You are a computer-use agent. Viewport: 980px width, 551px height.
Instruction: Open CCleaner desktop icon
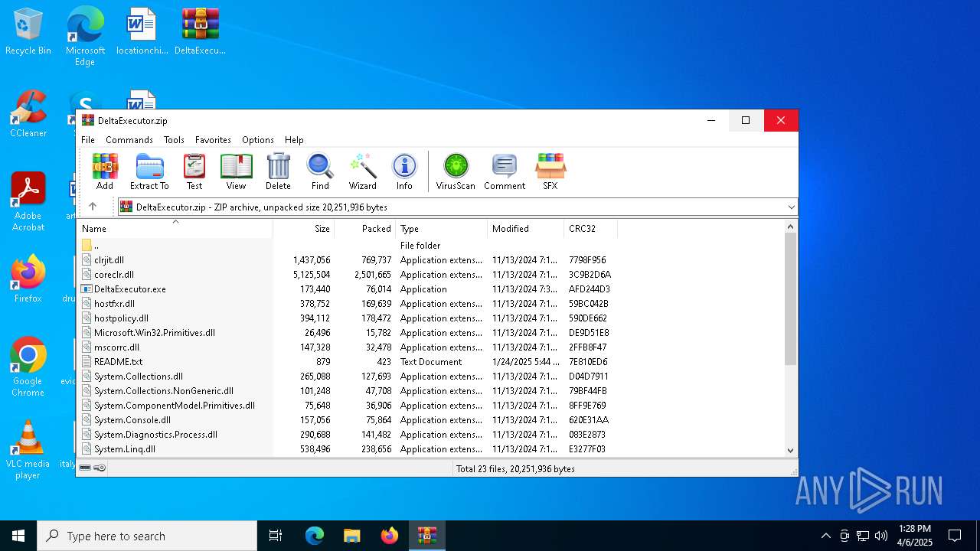[x=28, y=115]
